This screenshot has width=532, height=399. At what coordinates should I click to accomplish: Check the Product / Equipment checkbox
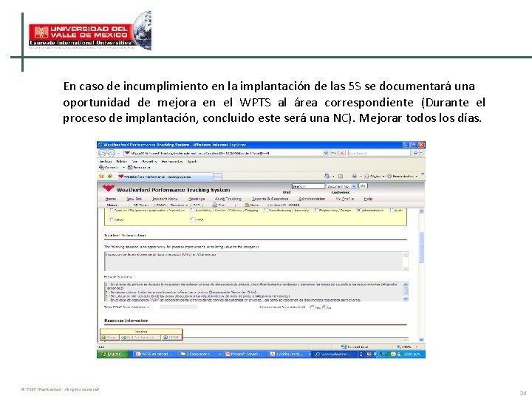coord(112,210)
